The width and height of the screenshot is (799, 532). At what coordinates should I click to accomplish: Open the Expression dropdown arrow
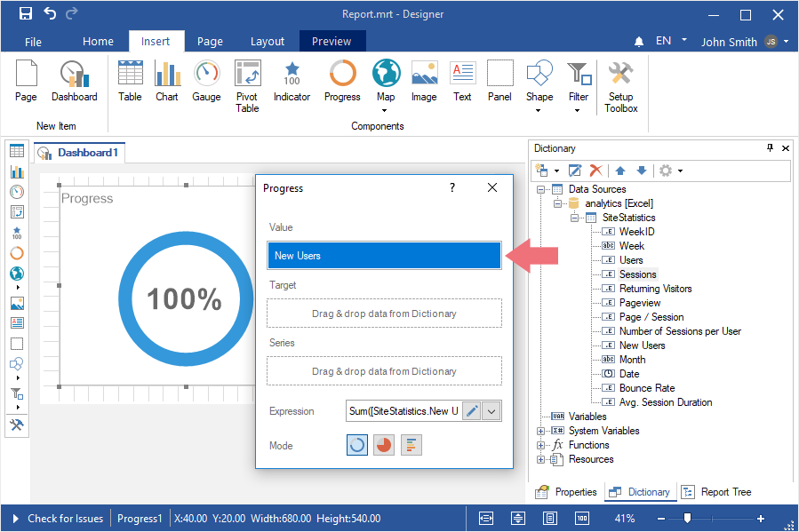coord(492,411)
